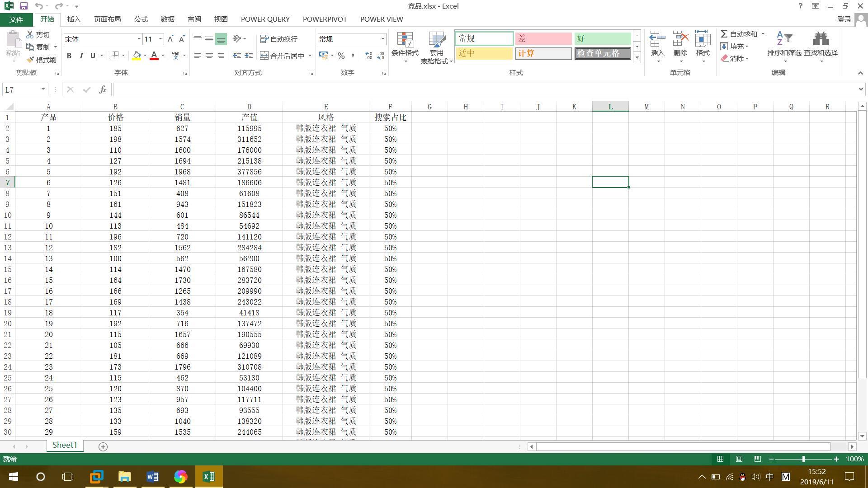Add a new sheet with plus button

pyautogui.click(x=103, y=446)
